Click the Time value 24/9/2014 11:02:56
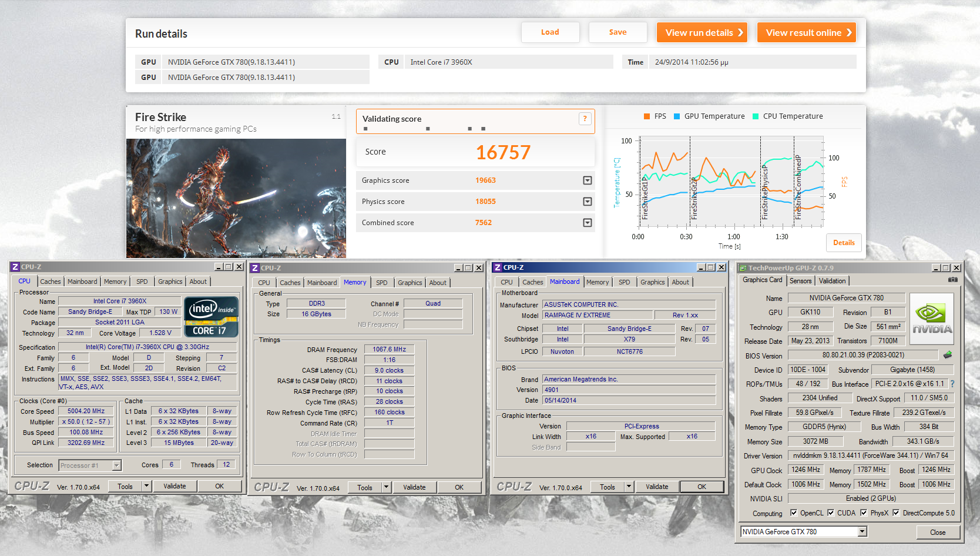Viewport: 980px width, 556px height. point(692,62)
